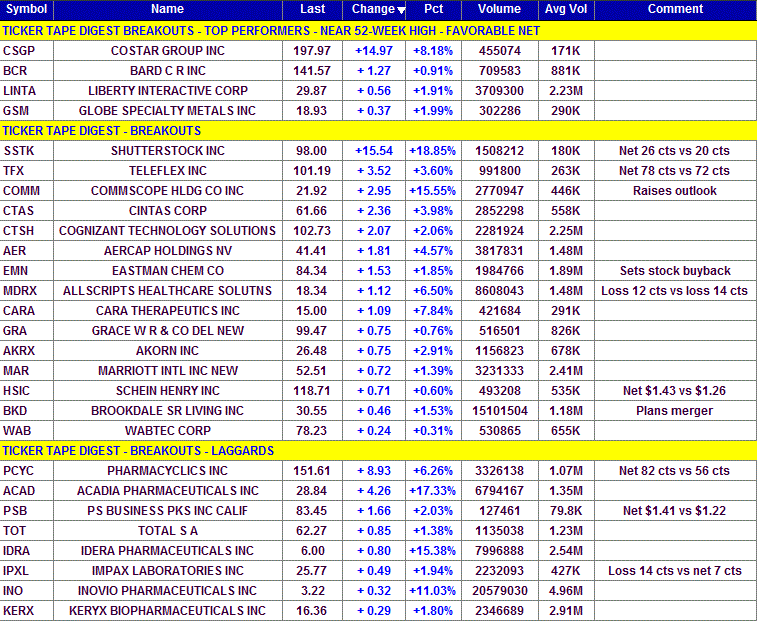Image resolution: width=757 pixels, height=621 pixels.
Task: Click the Plans merger comment
Action: pyautogui.click(x=674, y=411)
